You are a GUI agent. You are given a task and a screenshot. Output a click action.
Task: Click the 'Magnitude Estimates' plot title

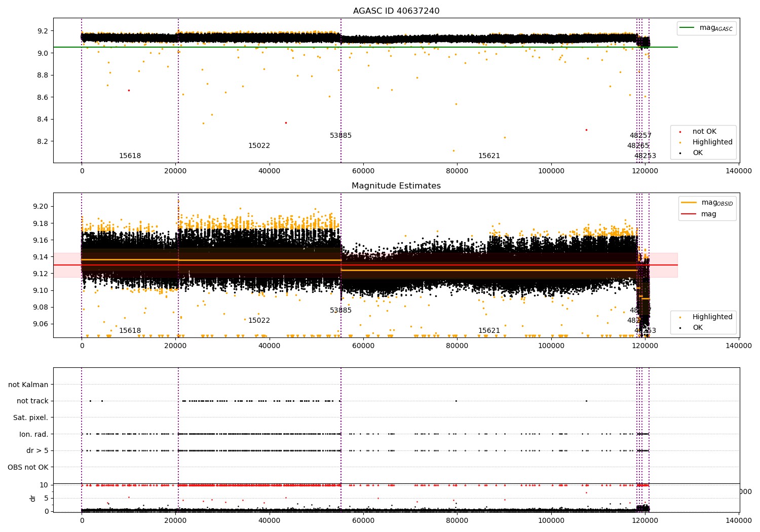396,186
